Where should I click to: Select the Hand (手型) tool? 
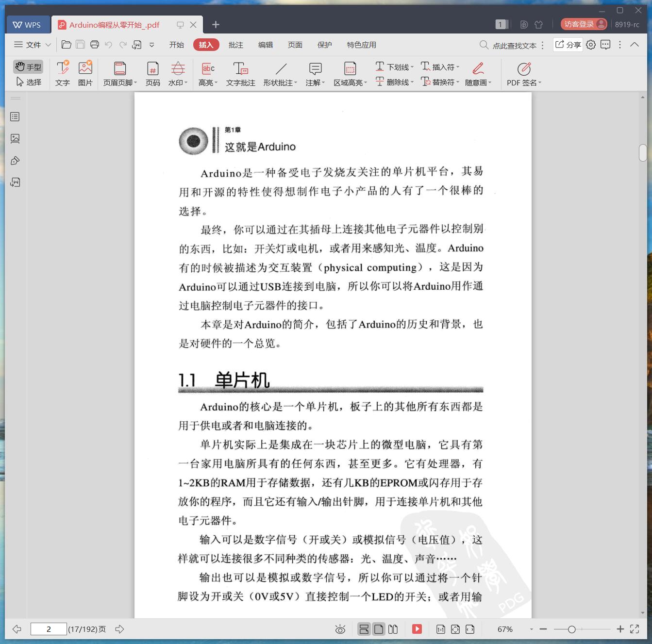tap(28, 66)
